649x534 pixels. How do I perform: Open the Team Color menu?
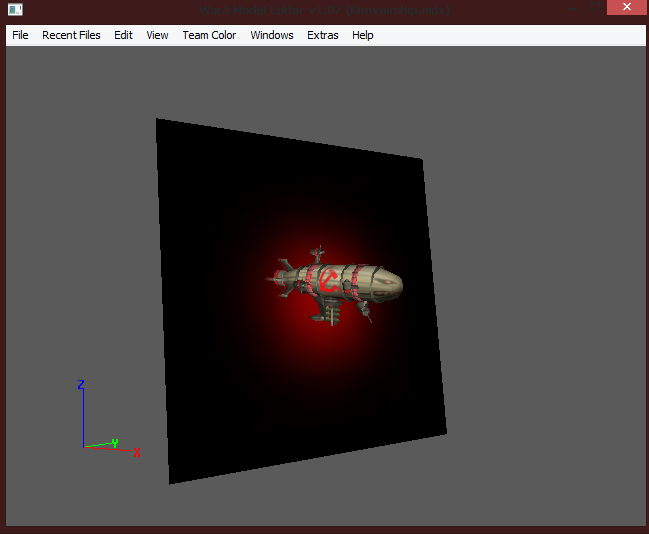pyautogui.click(x=209, y=35)
